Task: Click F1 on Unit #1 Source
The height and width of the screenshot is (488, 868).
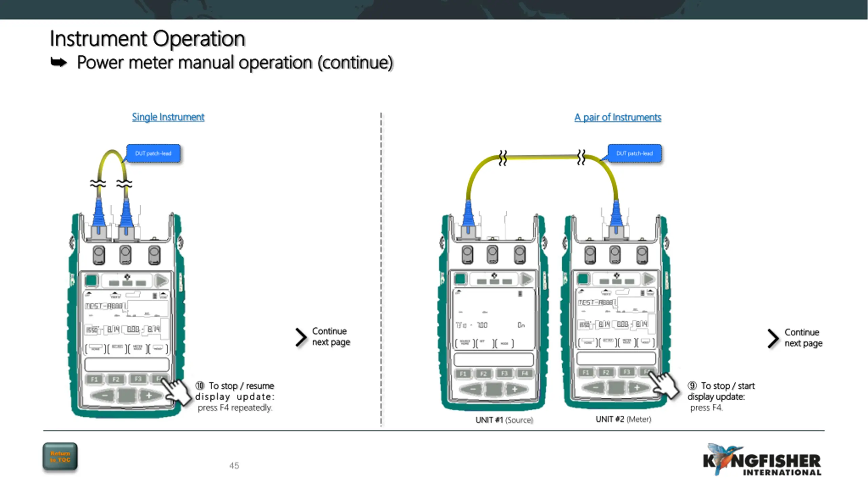Action: tap(463, 373)
